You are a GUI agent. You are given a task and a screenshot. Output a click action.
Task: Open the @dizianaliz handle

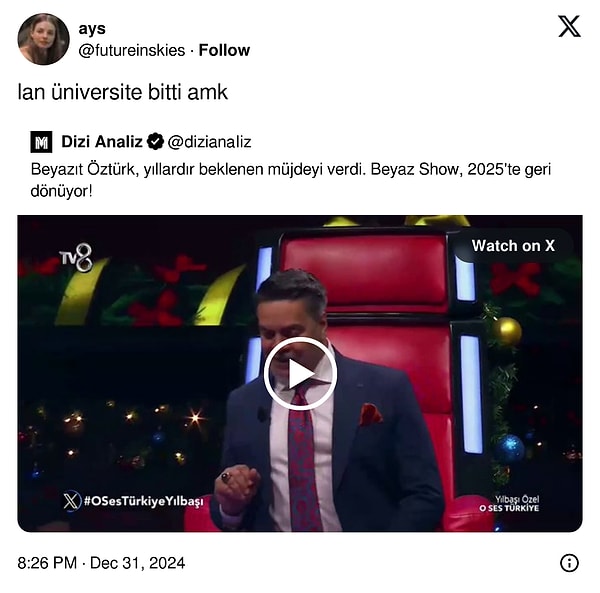[x=209, y=142]
